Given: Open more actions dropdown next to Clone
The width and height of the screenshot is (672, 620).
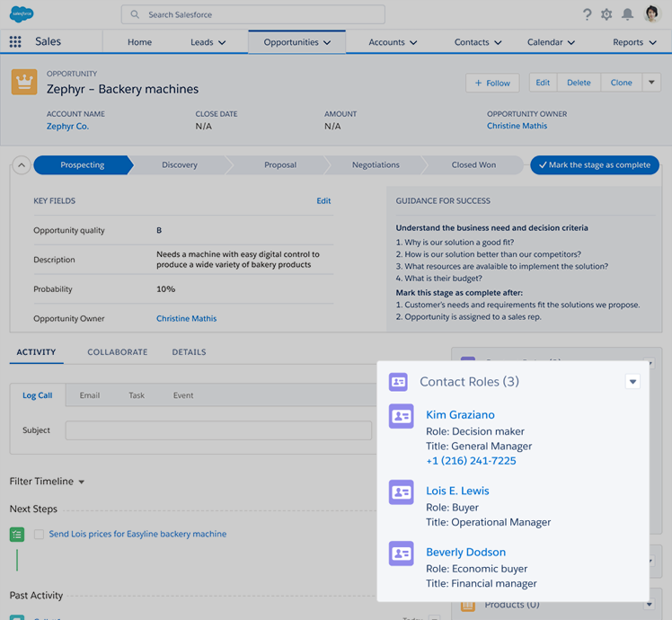Looking at the screenshot, I should [x=651, y=83].
